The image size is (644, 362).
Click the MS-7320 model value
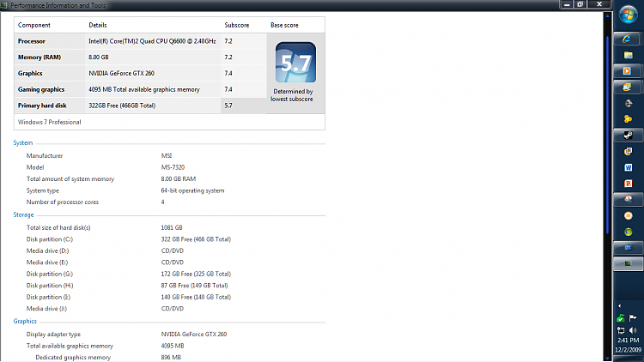(x=173, y=167)
